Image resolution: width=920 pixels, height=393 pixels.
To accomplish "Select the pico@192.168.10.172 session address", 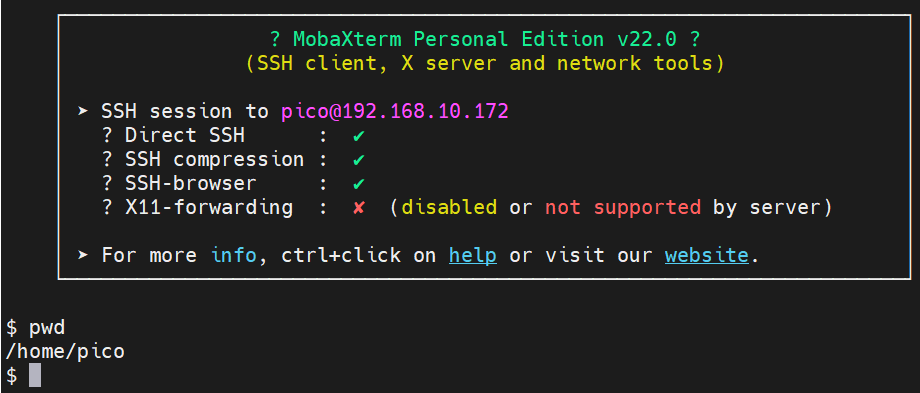I will tap(394, 111).
